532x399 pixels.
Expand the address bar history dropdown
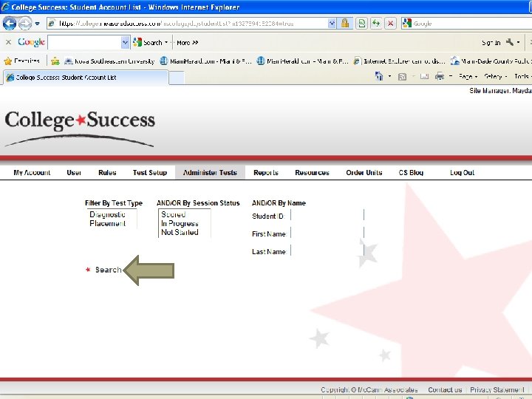tap(332, 24)
